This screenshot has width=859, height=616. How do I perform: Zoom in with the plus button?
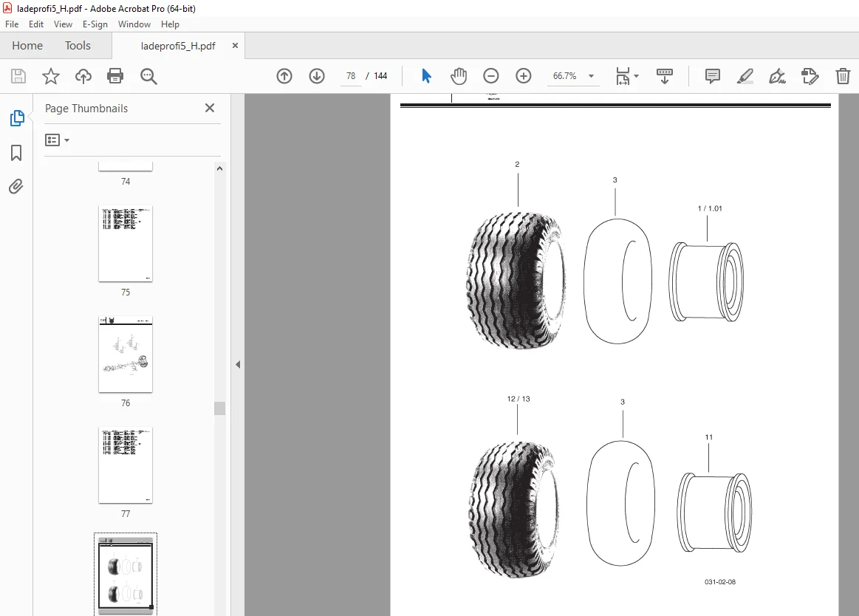tap(523, 76)
